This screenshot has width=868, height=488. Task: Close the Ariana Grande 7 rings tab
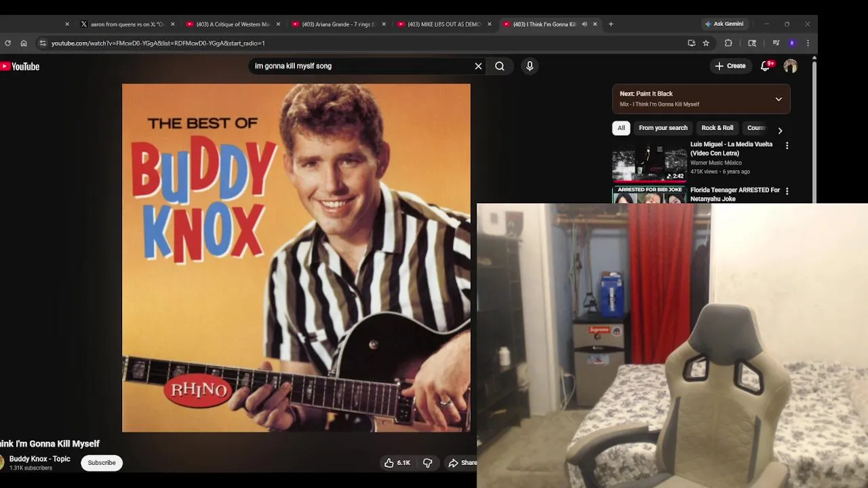pos(384,24)
